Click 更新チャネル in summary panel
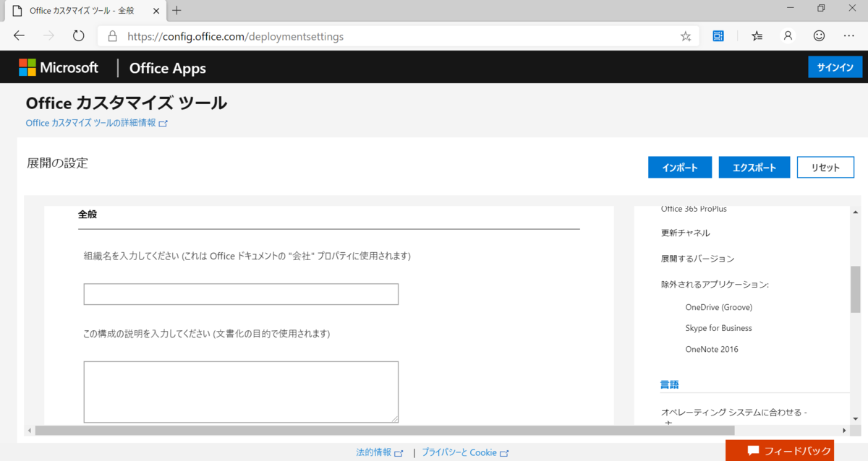Image resolution: width=868 pixels, height=461 pixels. (685, 233)
